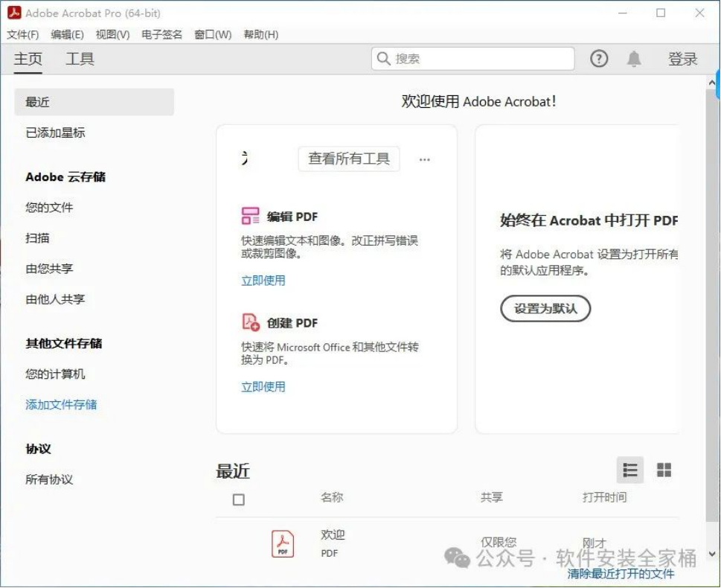
Task: Click the 设置为默认 button
Action: click(x=545, y=308)
